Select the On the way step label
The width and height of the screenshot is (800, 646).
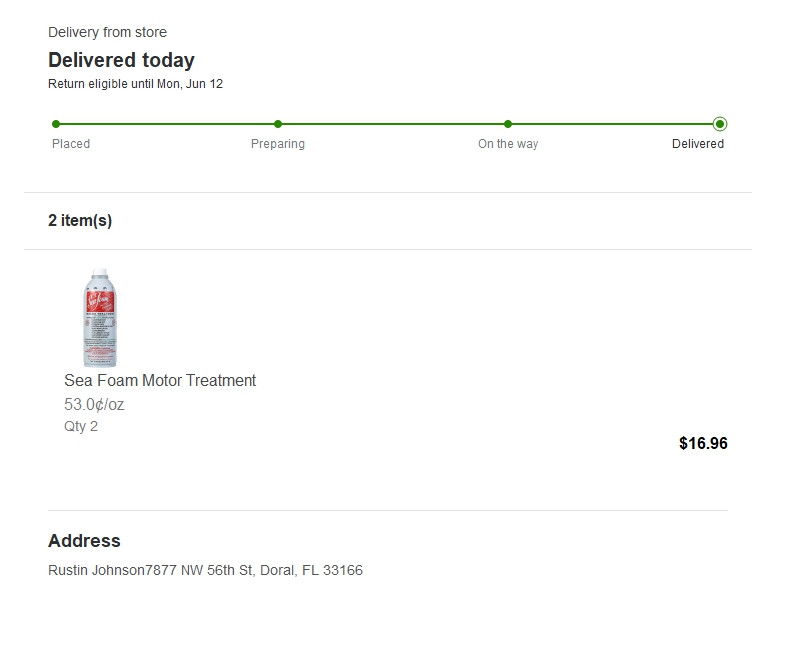508,144
